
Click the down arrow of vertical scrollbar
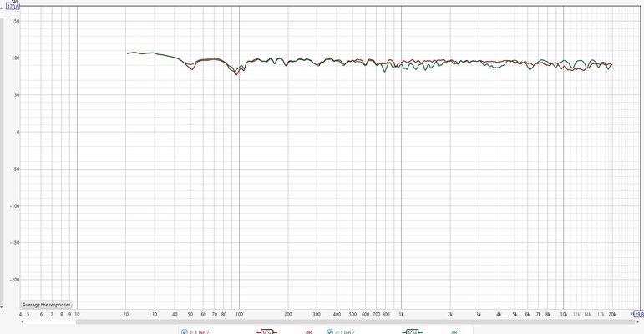(2, 307)
